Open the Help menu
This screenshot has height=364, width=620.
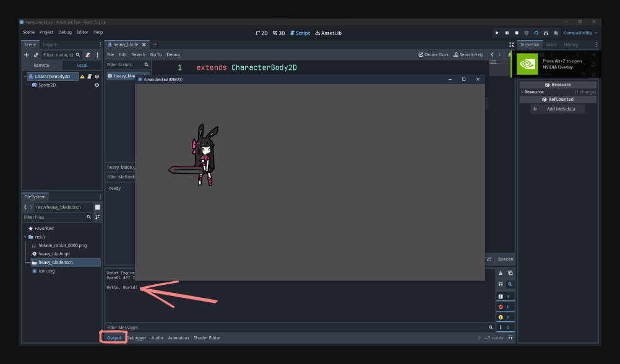click(98, 32)
